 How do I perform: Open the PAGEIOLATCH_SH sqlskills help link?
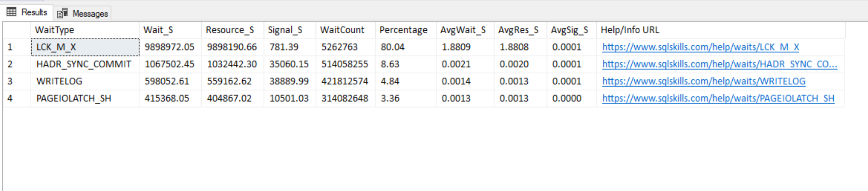[718, 98]
